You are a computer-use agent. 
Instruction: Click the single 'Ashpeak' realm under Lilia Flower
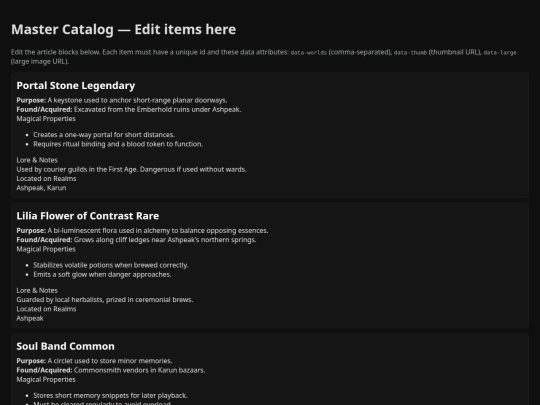(30, 319)
